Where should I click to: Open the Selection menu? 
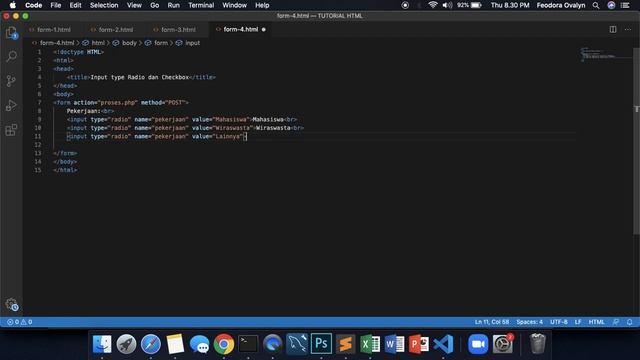tap(104, 5)
